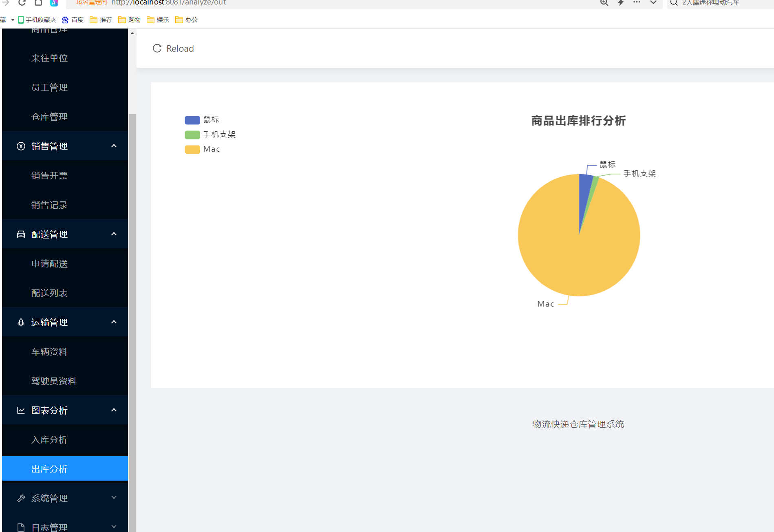774x532 pixels.
Task: Click the 系统管理 wrench icon
Action: point(20,498)
